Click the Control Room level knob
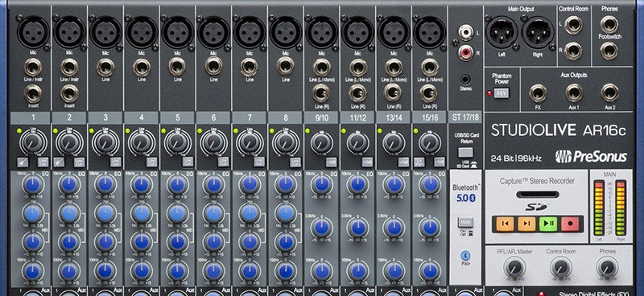Screen dimensions: 644x296 pyautogui.click(x=560, y=267)
